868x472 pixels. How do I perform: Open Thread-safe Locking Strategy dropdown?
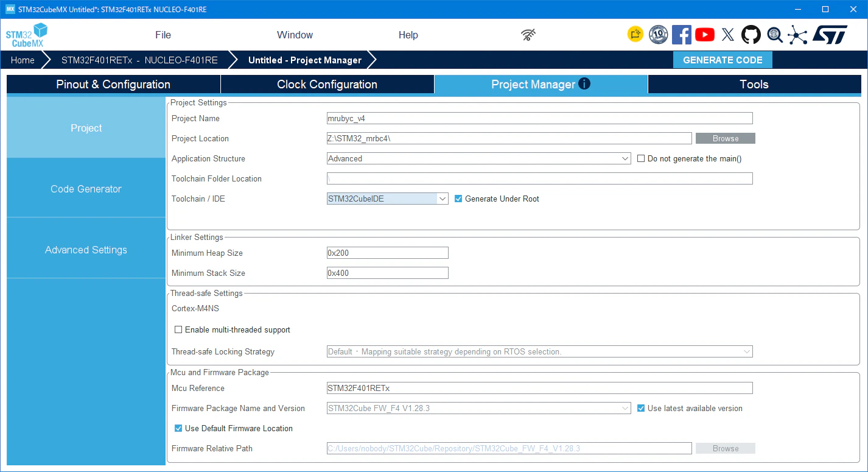[x=540, y=351]
